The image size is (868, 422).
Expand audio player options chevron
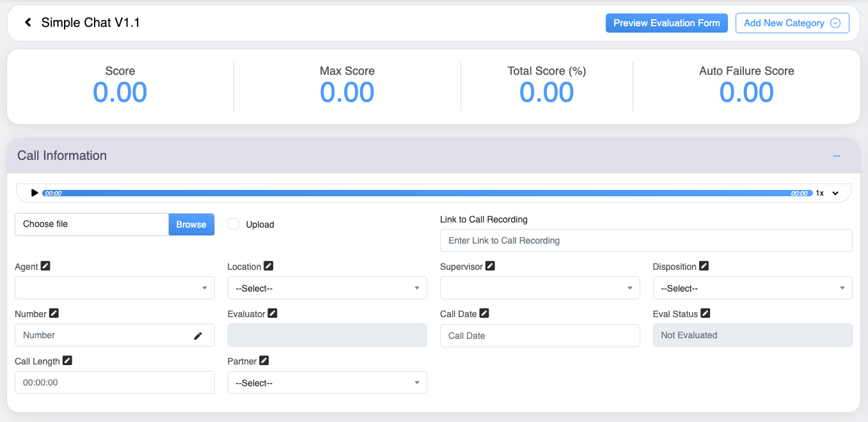[x=835, y=193]
